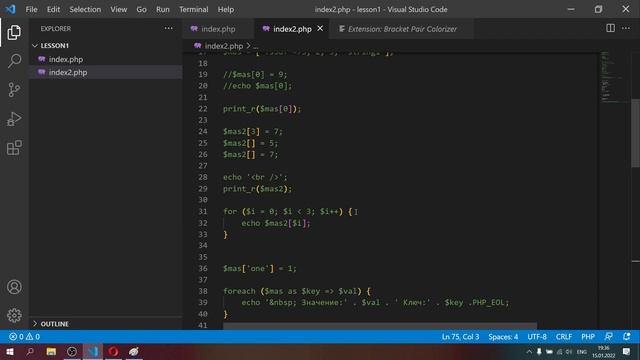Open notifications bell in status bar
Viewport: 640px width, 360px height.
(x=627, y=337)
